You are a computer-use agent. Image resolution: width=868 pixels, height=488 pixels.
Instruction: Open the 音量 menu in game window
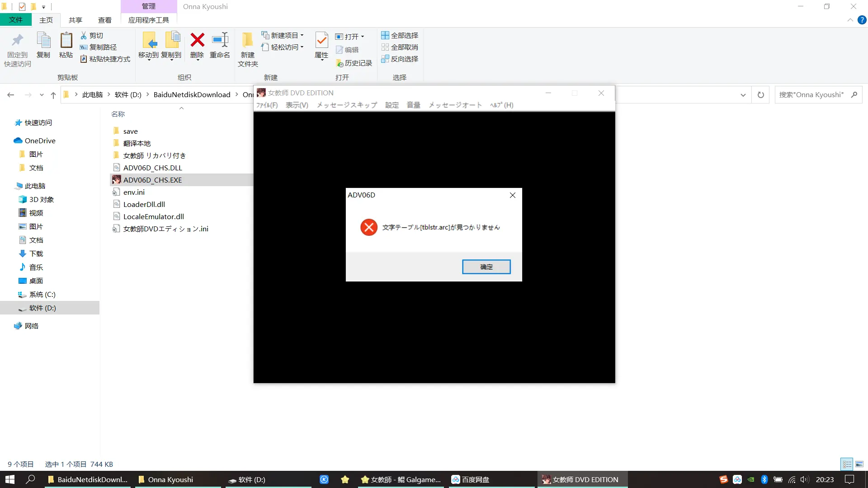[413, 105]
